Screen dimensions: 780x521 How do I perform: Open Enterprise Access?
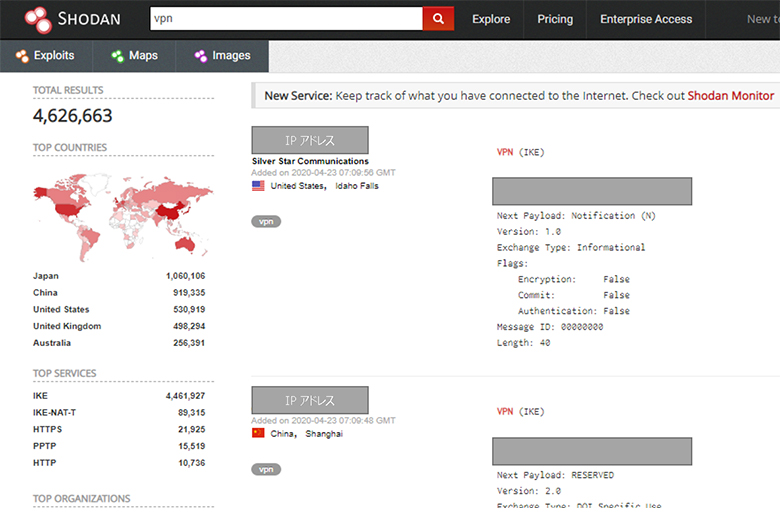pyautogui.click(x=646, y=19)
